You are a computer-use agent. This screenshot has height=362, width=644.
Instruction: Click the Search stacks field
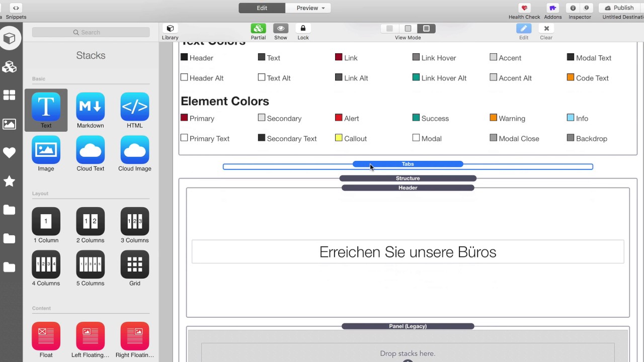pos(91,32)
